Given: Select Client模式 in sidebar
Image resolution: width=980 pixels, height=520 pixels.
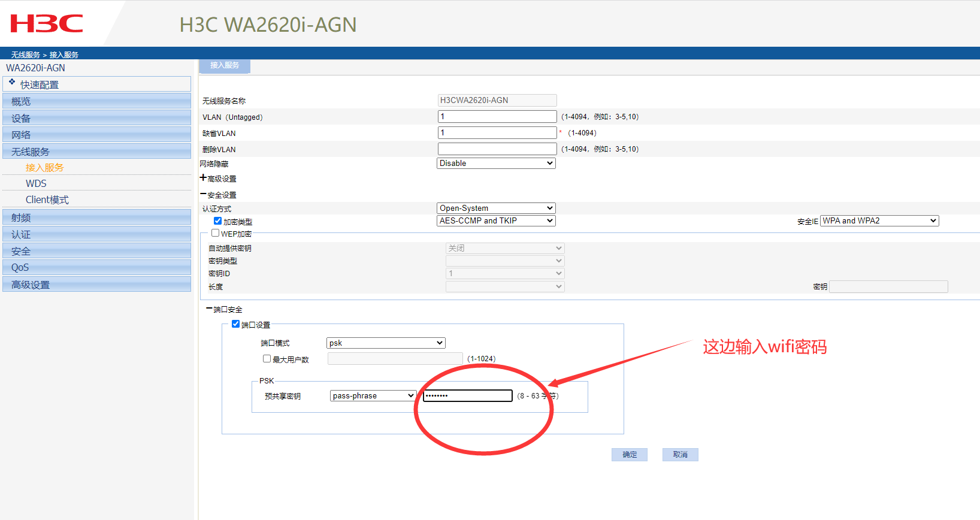Looking at the screenshot, I should [x=47, y=199].
